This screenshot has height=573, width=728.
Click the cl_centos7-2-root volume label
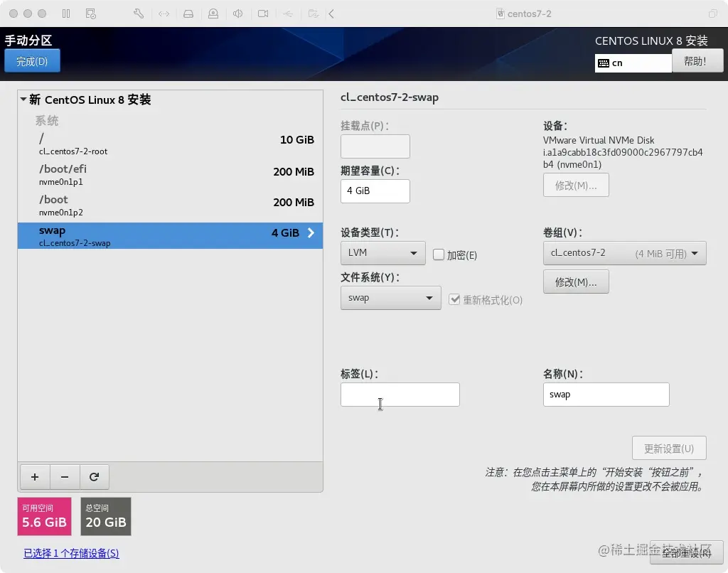point(73,151)
